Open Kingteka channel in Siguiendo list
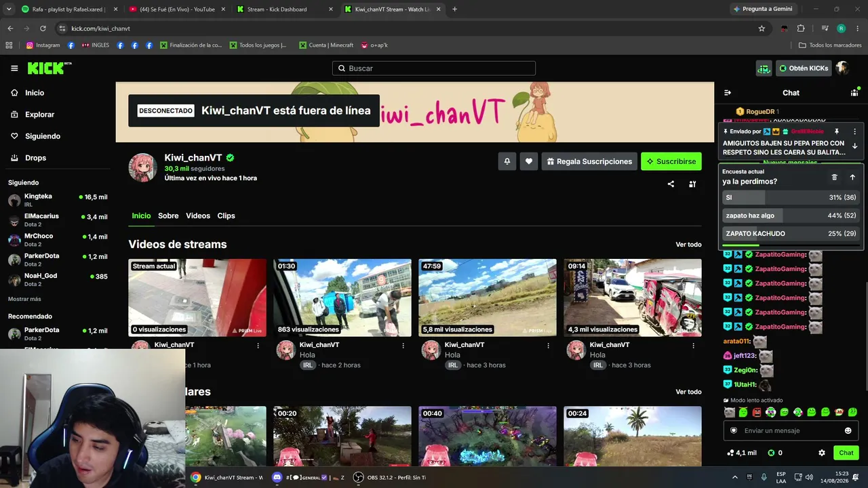This screenshot has height=488, width=868. coord(58,200)
